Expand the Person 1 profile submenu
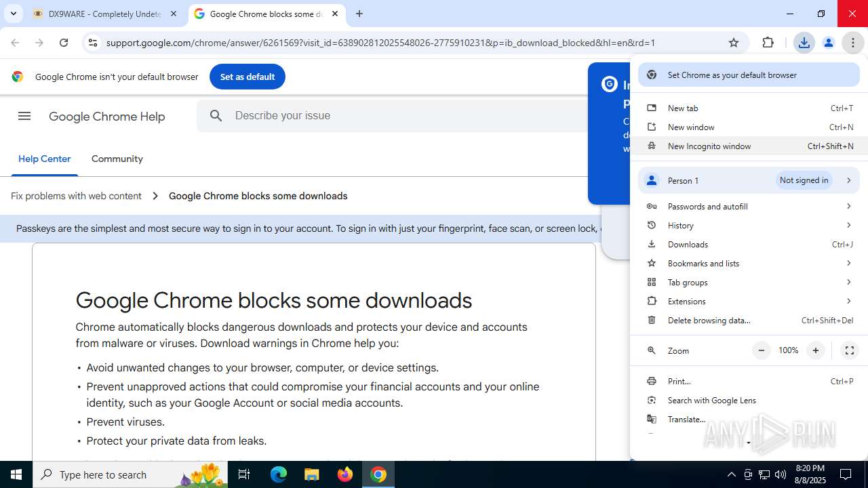 tap(749, 180)
